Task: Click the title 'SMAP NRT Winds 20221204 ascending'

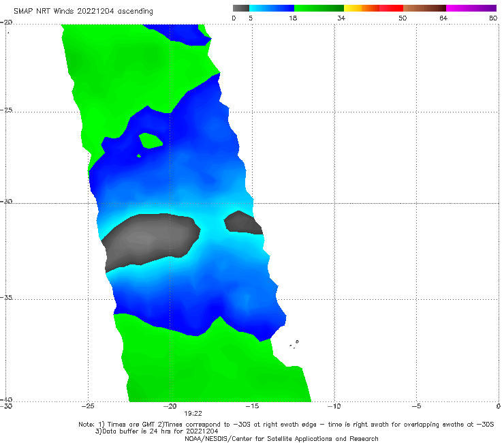Action: pos(83,11)
